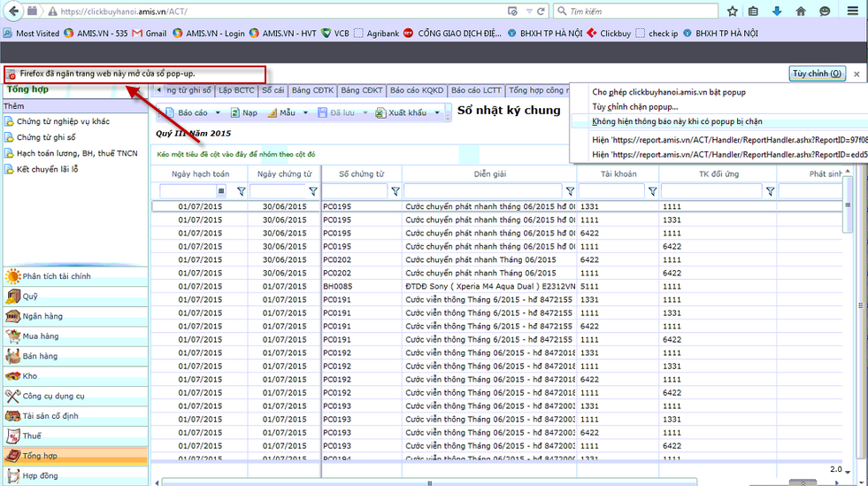Open the Mua hàng cart icon

click(x=12, y=336)
